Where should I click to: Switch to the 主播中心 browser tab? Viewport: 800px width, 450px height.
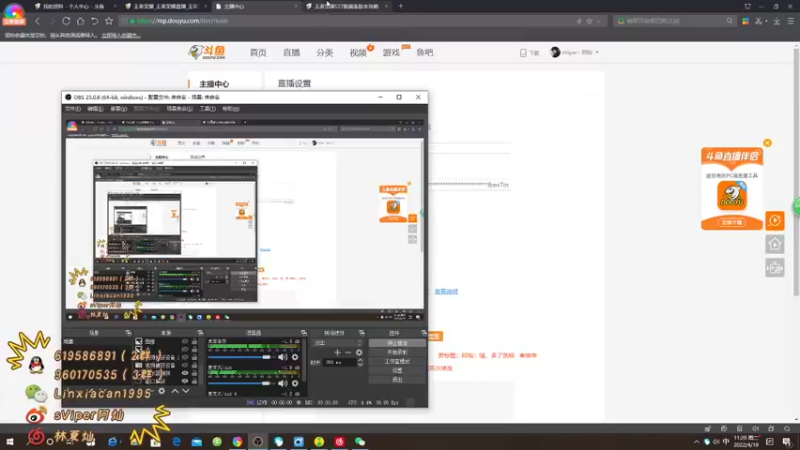pyautogui.click(x=256, y=6)
